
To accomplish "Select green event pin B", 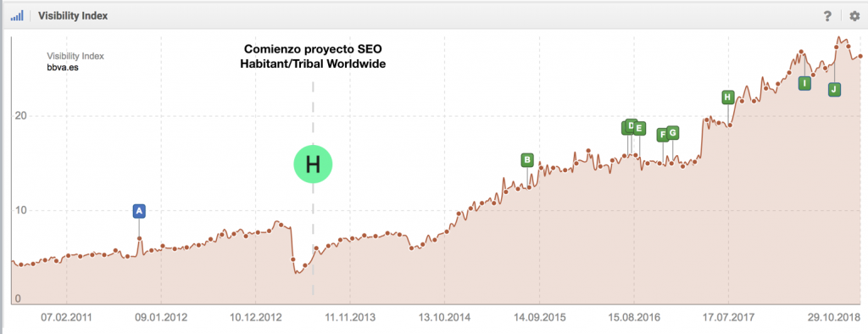I will [527, 160].
